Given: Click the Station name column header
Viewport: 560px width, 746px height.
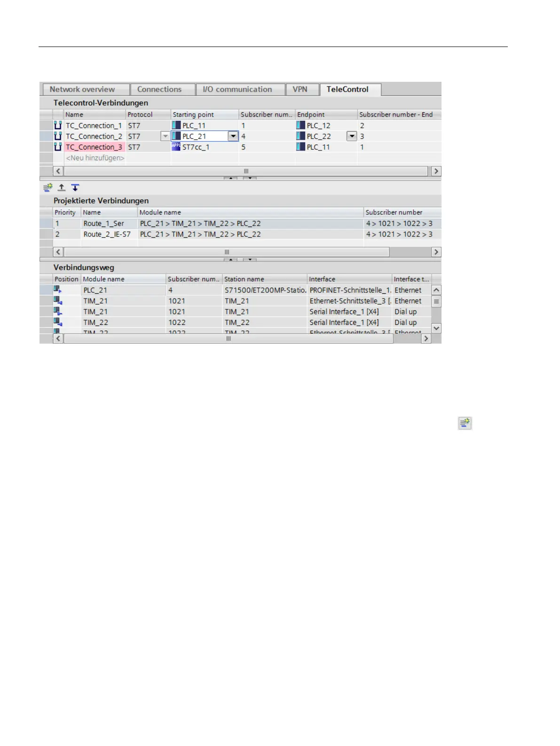Looking at the screenshot, I should click(265, 279).
